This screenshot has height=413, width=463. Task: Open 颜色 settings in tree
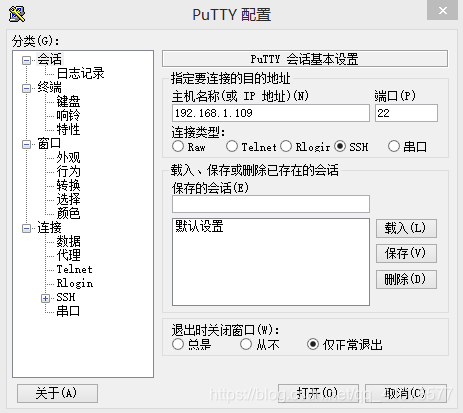click(x=68, y=213)
